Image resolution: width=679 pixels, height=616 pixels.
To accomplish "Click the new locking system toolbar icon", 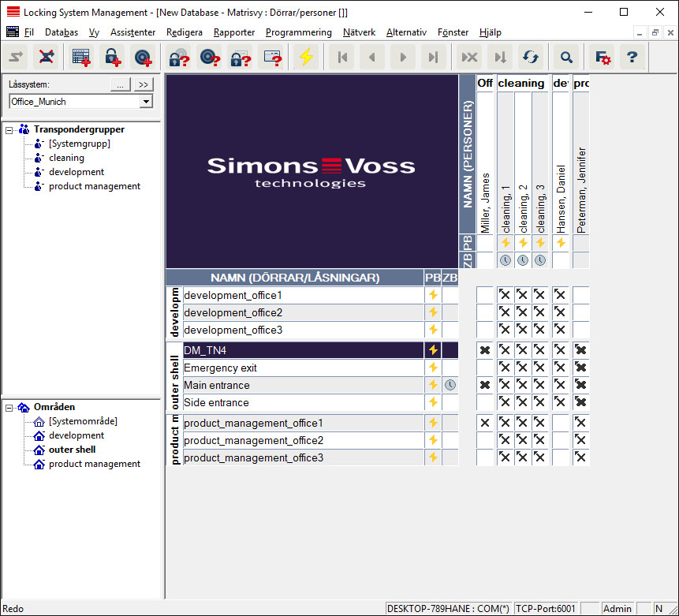I will (81, 57).
